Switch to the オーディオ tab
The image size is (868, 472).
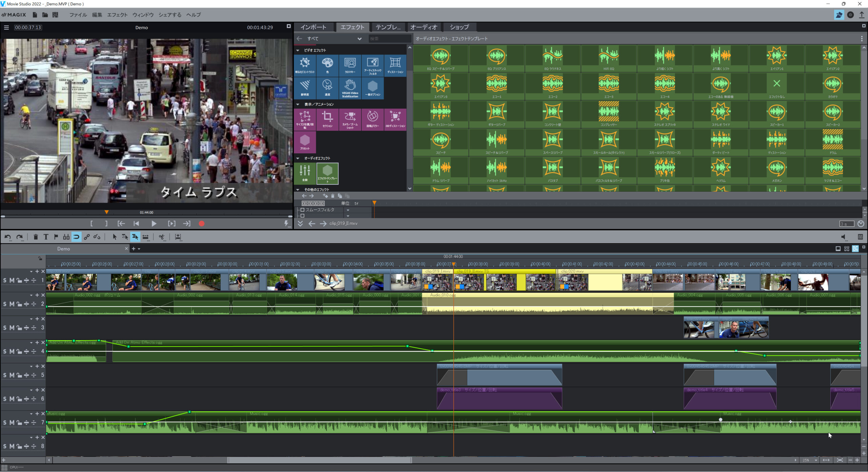coord(424,27)
